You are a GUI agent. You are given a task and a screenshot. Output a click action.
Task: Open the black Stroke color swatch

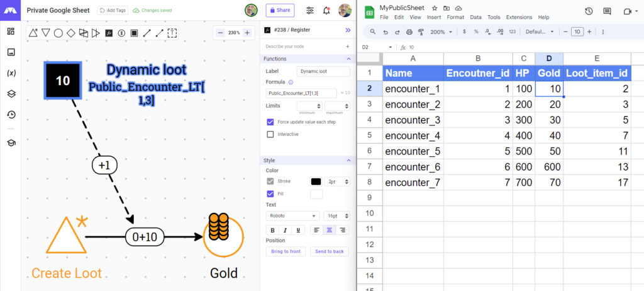tap(316, 181)
